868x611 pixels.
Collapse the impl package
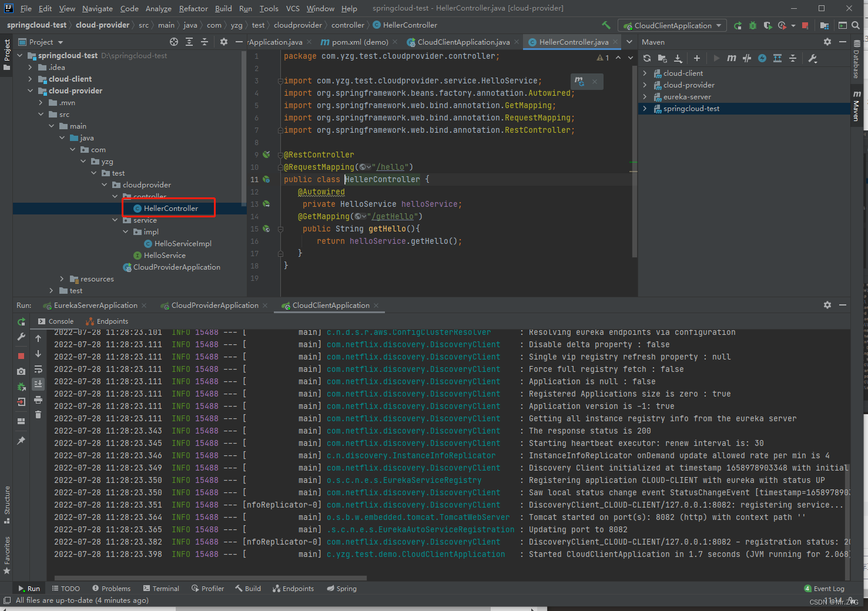pyautogui.click(x=125, y=232)
